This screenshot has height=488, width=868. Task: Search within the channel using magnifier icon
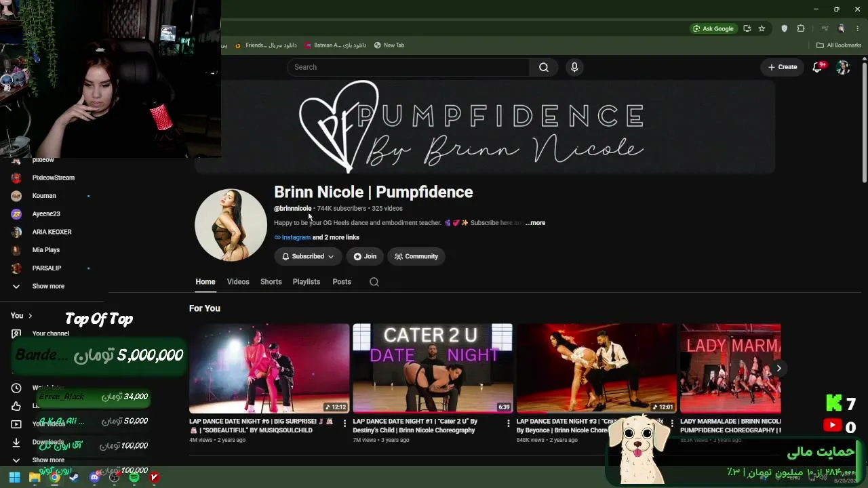tap(374, 282)
